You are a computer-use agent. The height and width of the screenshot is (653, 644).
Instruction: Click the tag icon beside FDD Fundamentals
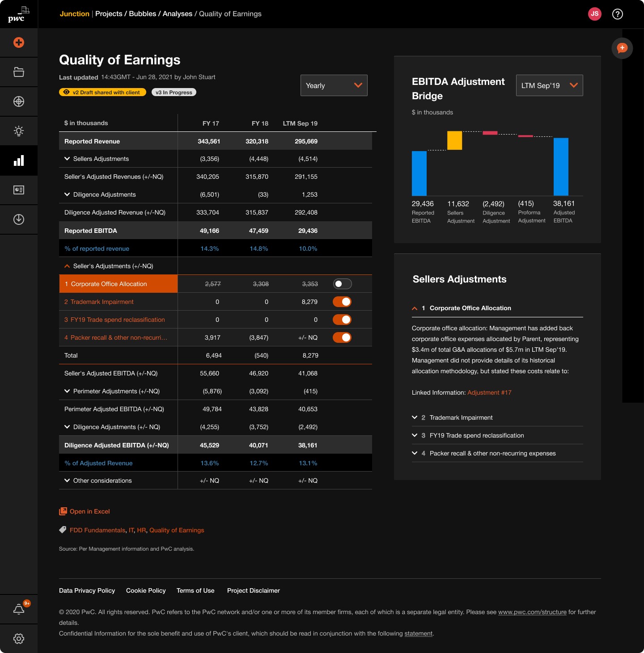pos(63,530)
